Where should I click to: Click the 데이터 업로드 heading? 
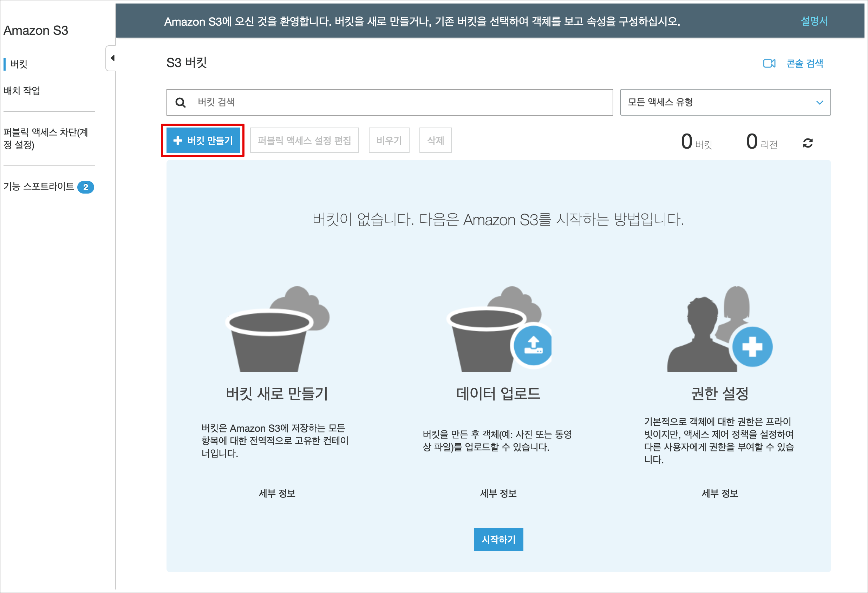[498, 393]
